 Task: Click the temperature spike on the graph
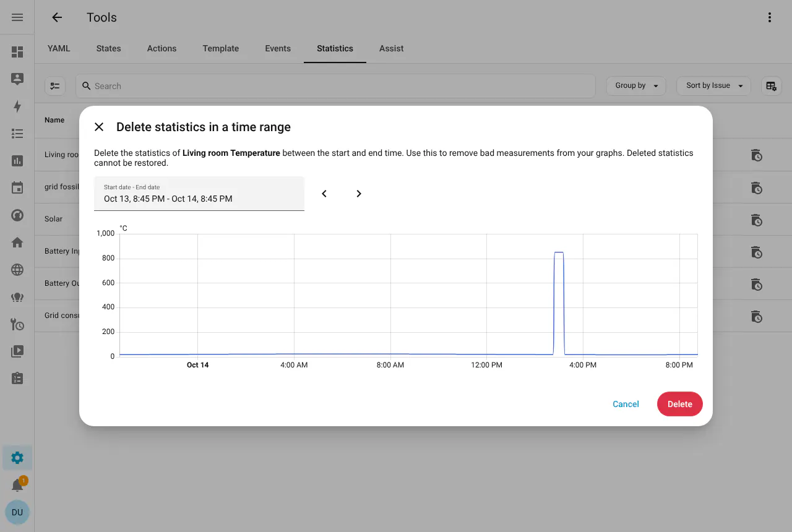point(559,303)
